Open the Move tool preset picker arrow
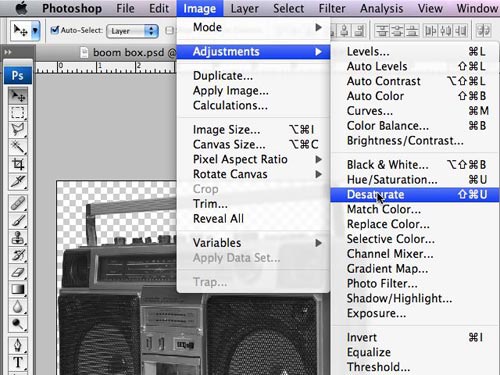The width and height of the screenshot is (500, 375). coord(35,31)
